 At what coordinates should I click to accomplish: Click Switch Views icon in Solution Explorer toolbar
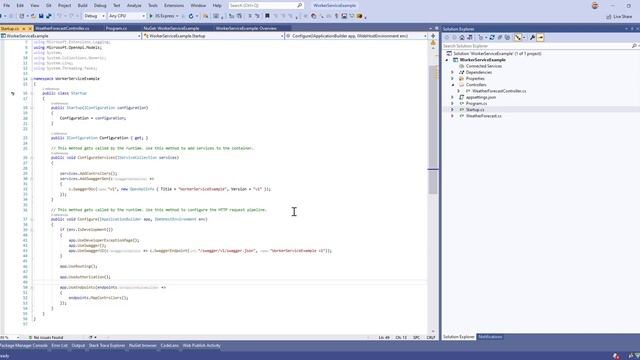tap(470, 38)
